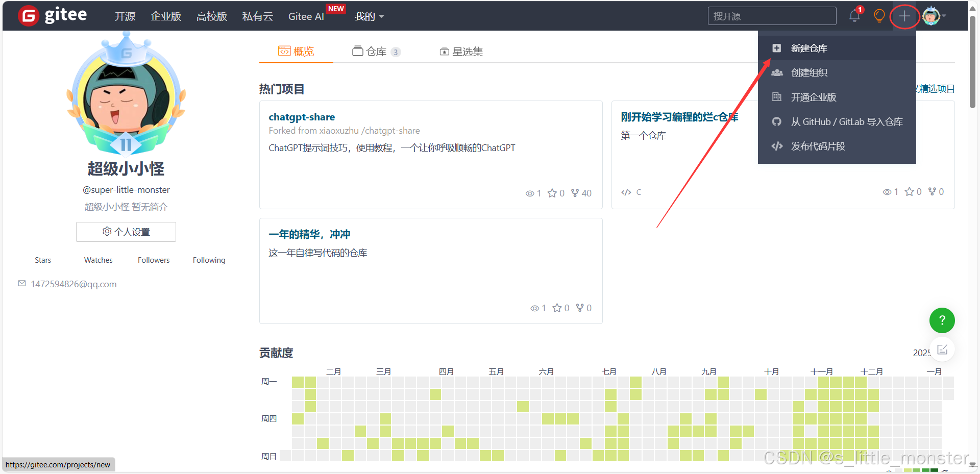
Task: Click the envelope icon next to the email
Action: coord(21,284)
